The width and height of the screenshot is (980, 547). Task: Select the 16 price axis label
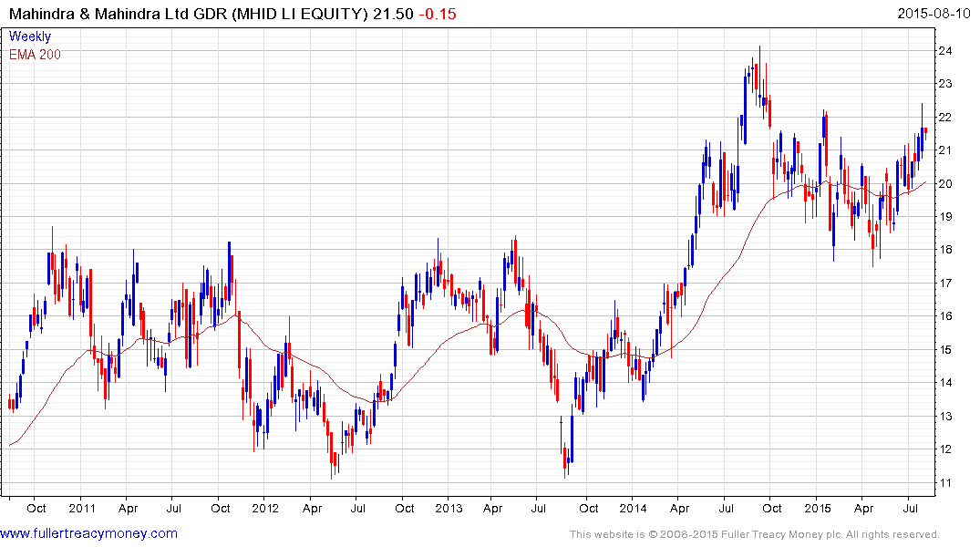[945, 316]
